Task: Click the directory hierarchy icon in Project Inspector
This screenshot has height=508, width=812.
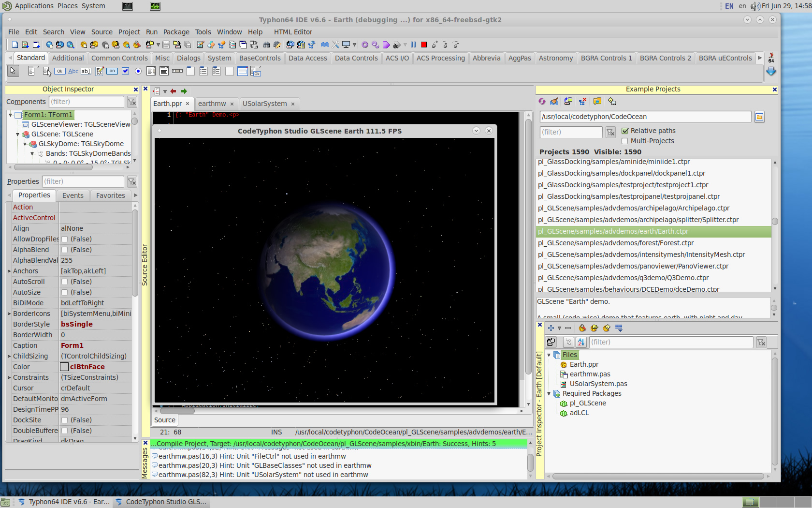Action: coord(568,342)
